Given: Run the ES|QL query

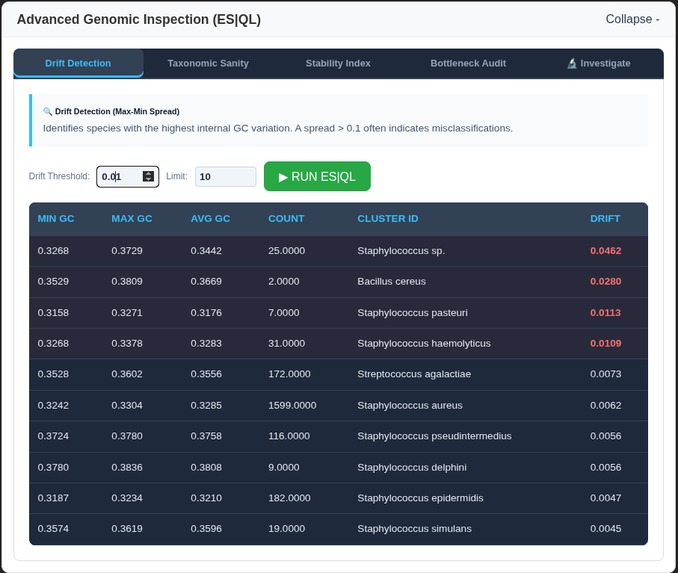Looking at the screenshot, I should (x=317, y=176).
